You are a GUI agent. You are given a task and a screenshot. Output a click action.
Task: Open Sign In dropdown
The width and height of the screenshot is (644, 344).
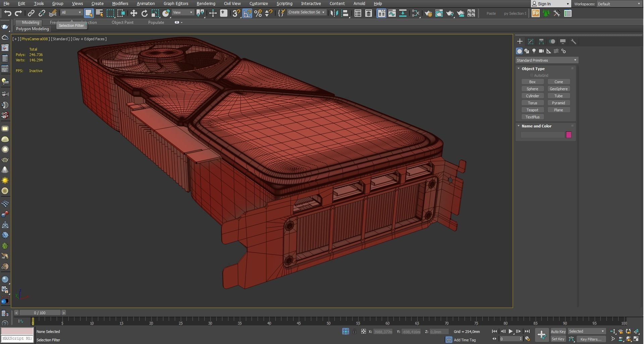550,4
